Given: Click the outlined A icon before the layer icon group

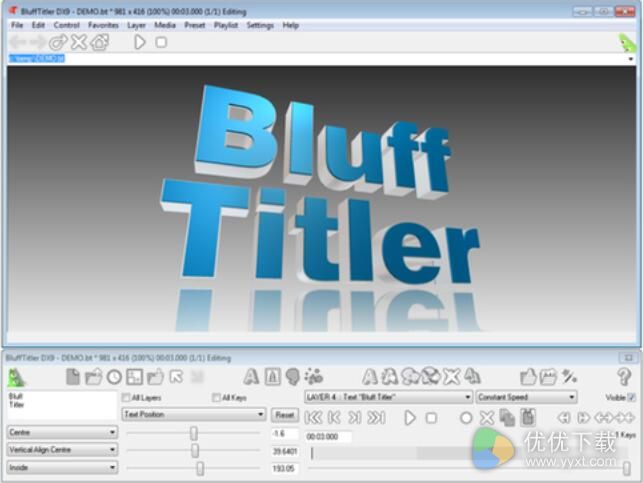Looking at the screenshot, I should (x=369, y=376).
